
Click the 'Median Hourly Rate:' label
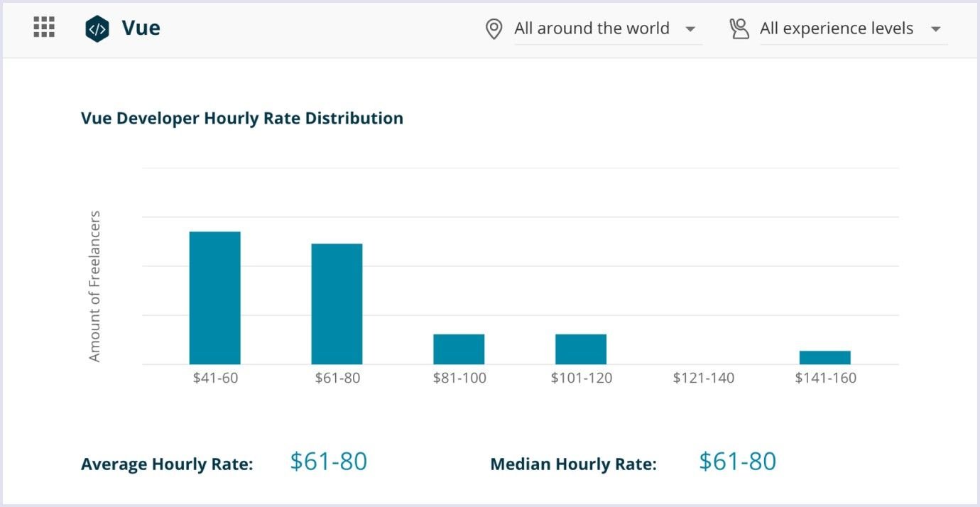[574, 464]
